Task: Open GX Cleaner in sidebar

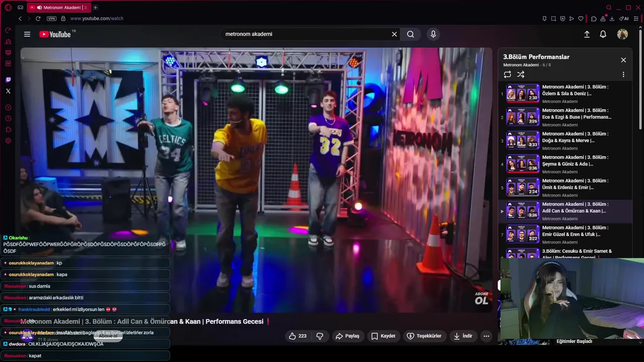Action: (x=8, y=42)
